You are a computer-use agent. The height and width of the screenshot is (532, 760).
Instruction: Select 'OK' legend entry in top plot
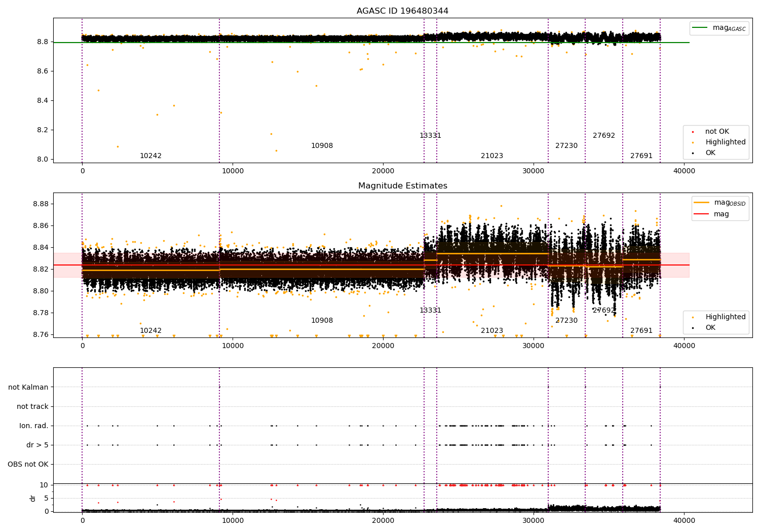coord(710,153)
